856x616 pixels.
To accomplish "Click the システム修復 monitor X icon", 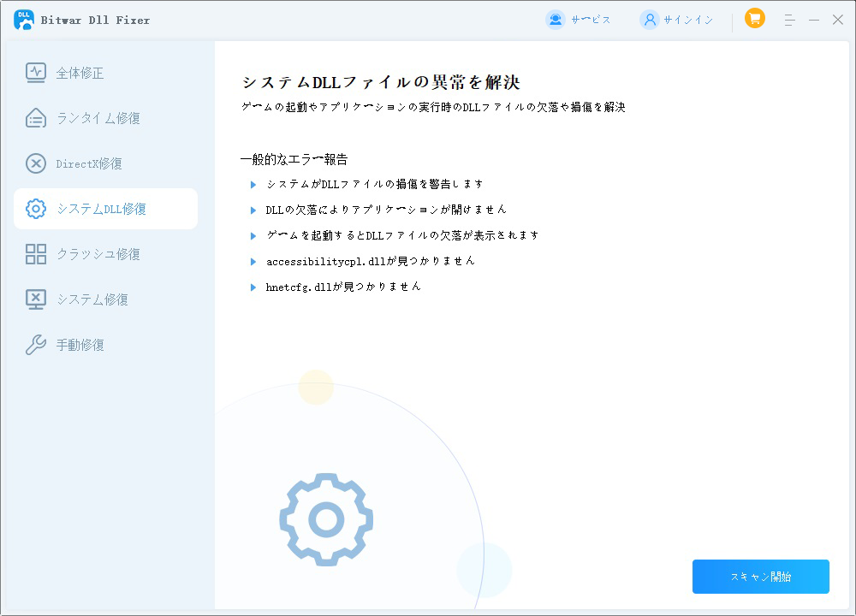I will [36, 299].
